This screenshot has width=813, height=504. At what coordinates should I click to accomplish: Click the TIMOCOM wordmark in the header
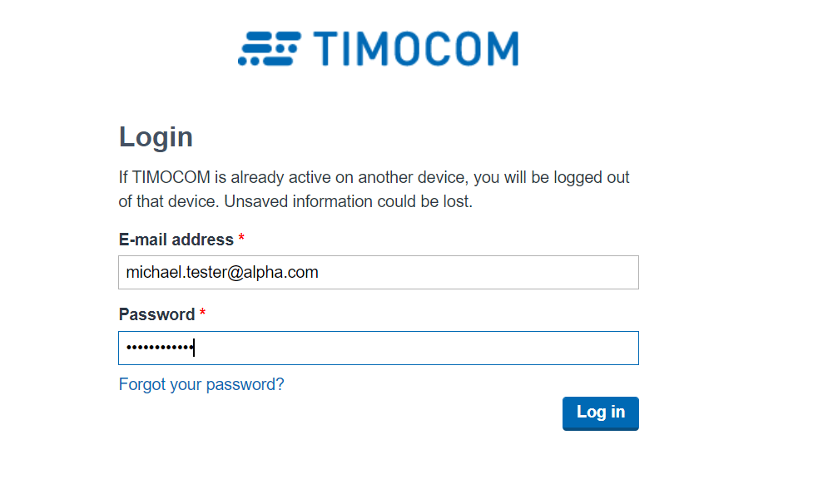(416, 49)
